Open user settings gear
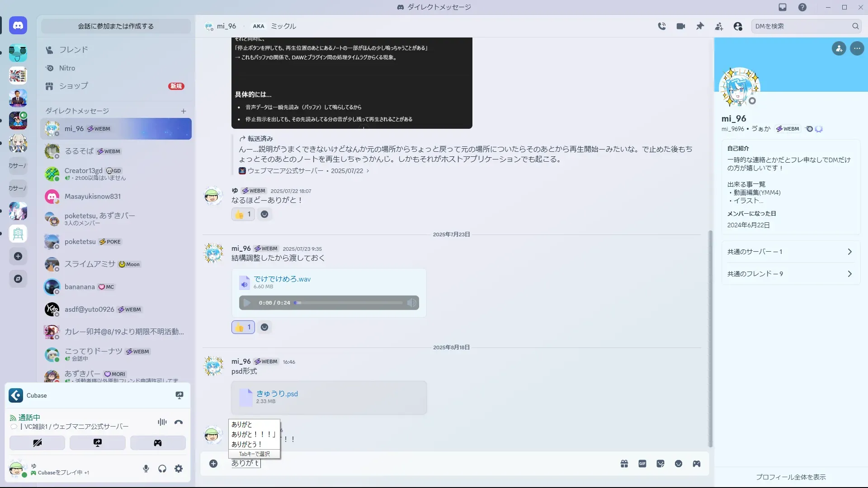Screen dimensions: 868x488 pyautogui.click(x=179, y=469)
